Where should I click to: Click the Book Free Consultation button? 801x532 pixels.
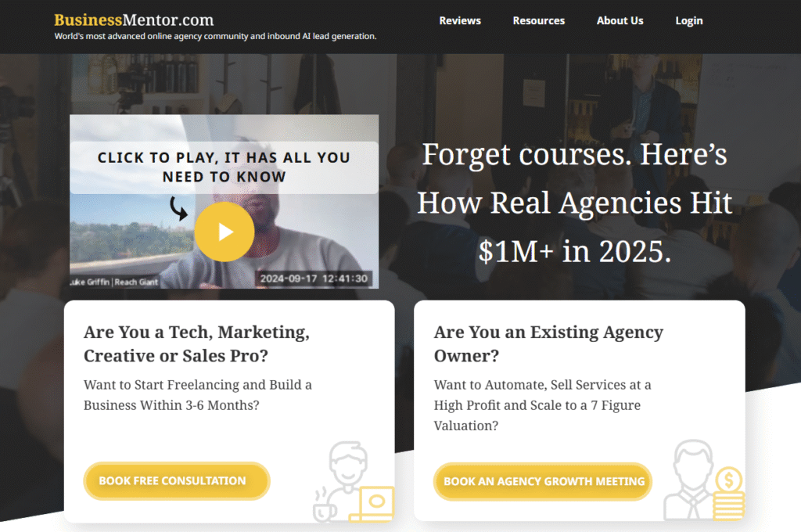[177, 481]
